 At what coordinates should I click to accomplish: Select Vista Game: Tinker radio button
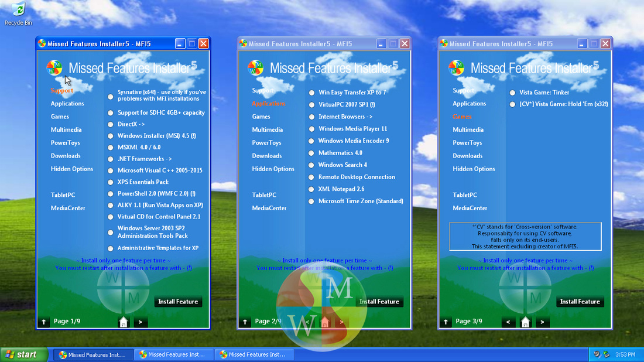pos(513,93)
